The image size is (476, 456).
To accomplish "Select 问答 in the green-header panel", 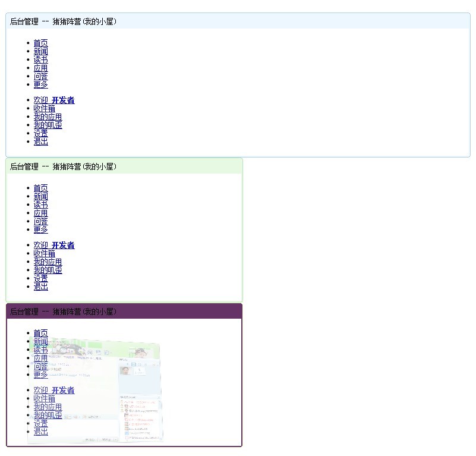I will coord(40,222).
